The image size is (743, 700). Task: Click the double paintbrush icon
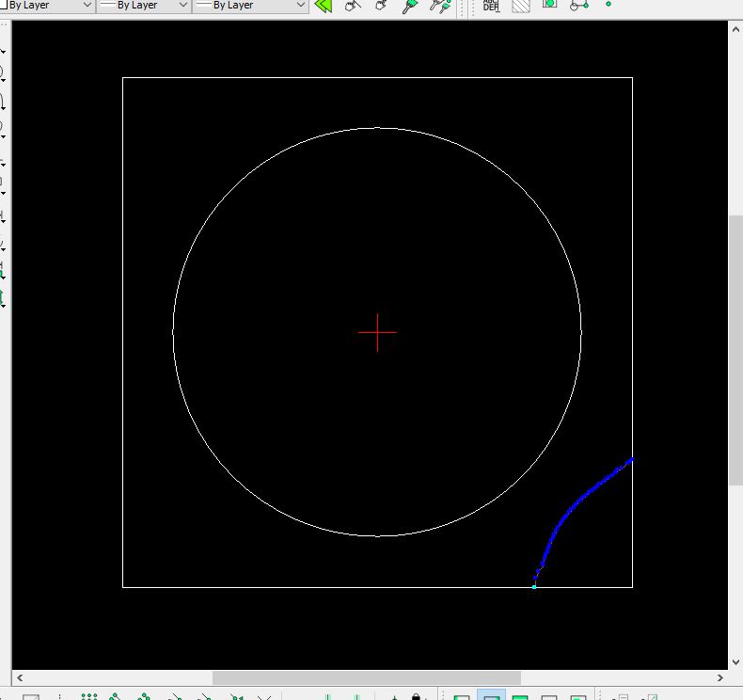click(440, 6)
